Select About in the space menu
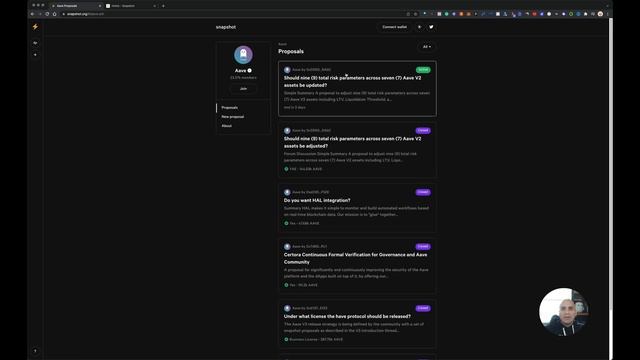 click(227, 126)
